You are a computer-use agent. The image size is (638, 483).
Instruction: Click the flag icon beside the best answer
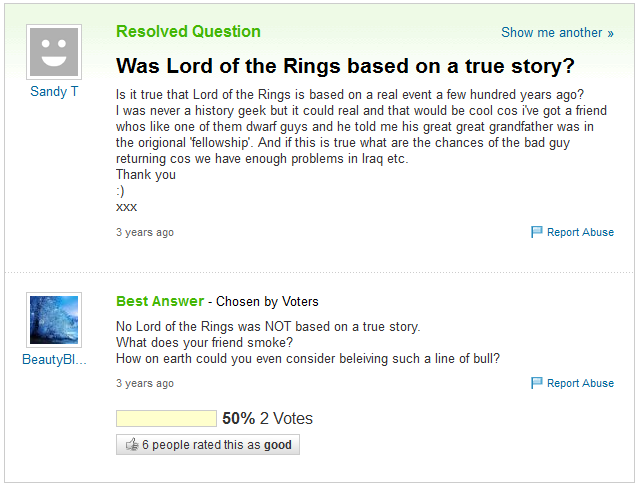(x=537, y=383)
